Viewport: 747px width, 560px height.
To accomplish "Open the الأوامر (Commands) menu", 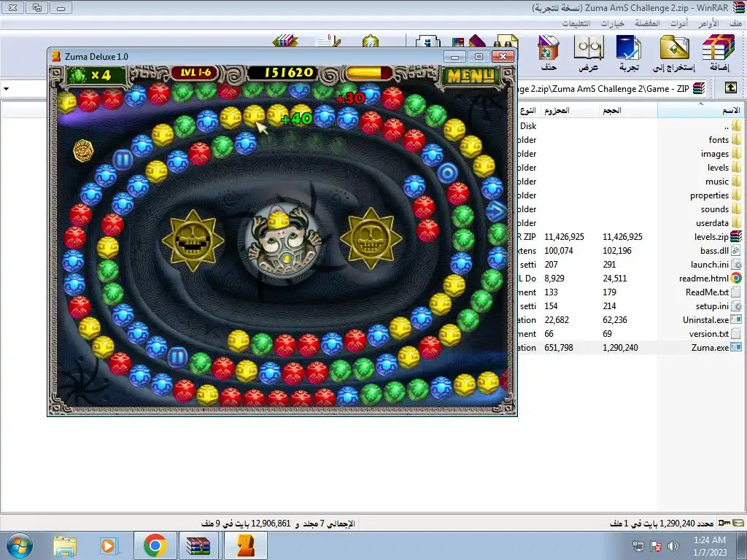I will (x=709, y=23).
